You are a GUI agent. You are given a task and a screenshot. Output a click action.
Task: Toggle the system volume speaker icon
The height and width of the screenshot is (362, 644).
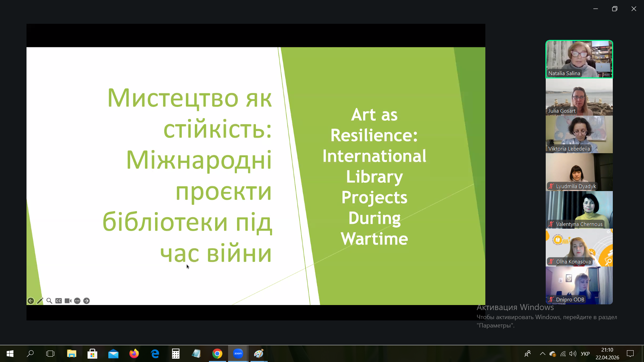573,354
